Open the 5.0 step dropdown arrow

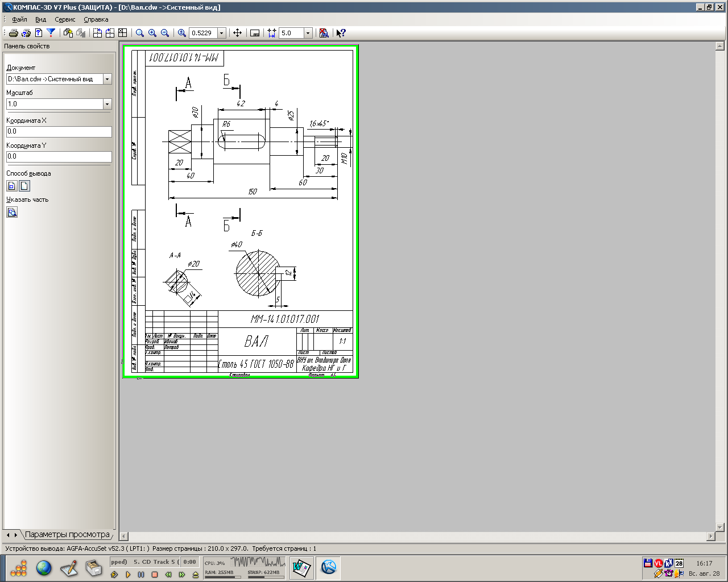coord(308,33)
